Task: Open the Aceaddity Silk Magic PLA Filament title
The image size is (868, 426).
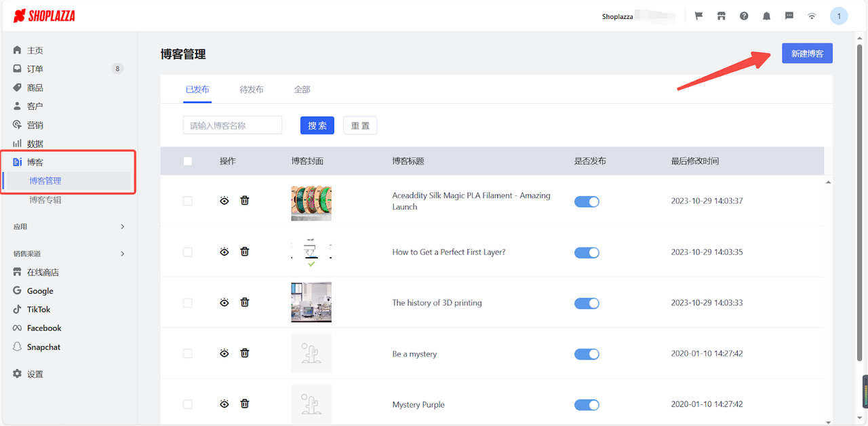Action: tap(471, 201)
